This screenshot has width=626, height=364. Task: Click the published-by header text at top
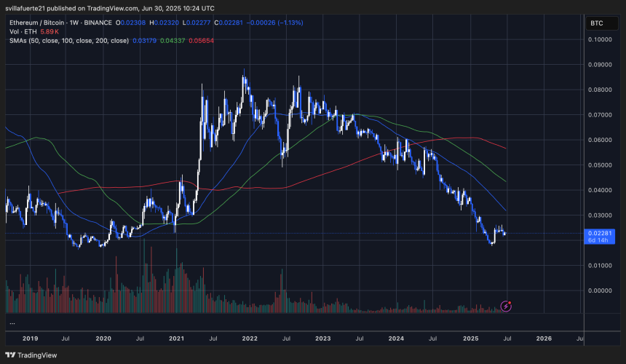coord(110,9)
